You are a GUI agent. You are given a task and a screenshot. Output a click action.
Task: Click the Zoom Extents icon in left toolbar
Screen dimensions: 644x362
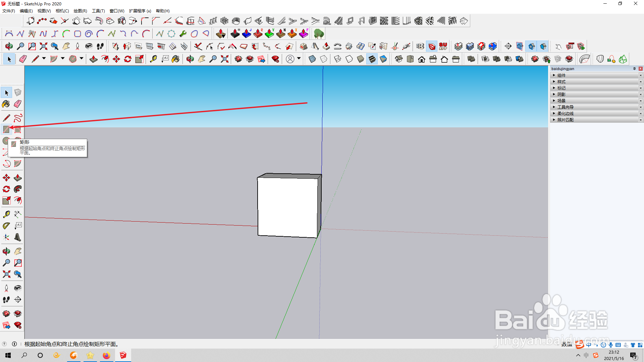coord(6,274)
